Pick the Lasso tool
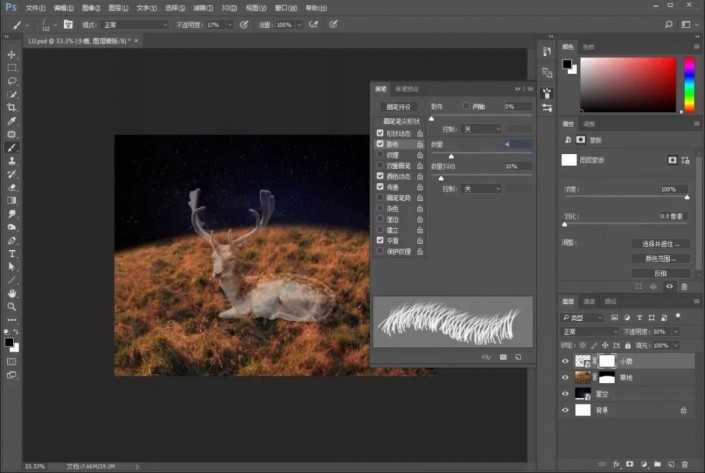 pos(12,80)
